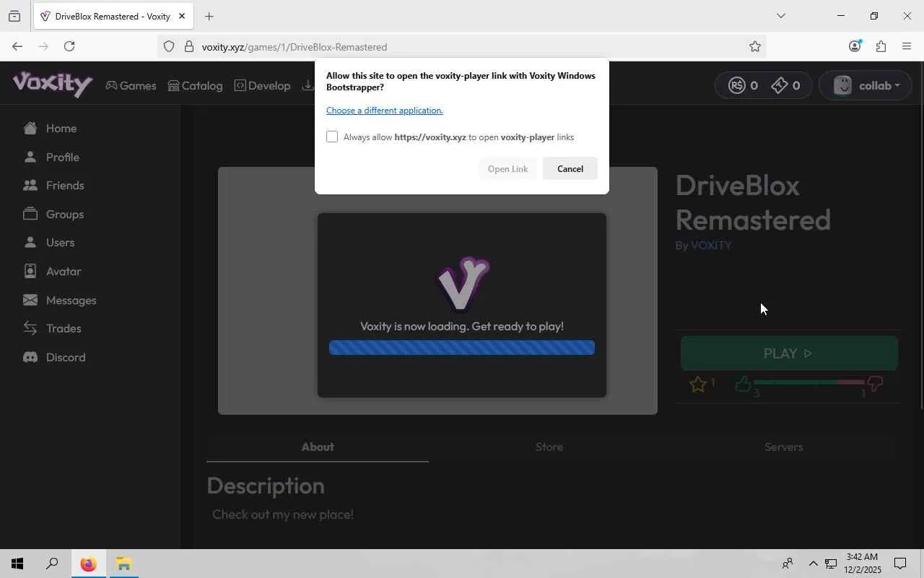Open the Games page via controller icon
Viewport: 924px width, 578px height.
tap(111, 85)
